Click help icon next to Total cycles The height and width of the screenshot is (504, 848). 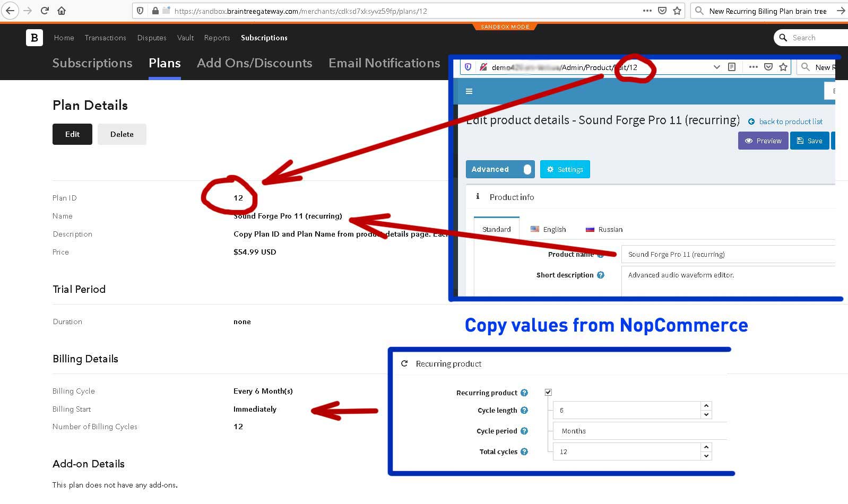point(524,451)
